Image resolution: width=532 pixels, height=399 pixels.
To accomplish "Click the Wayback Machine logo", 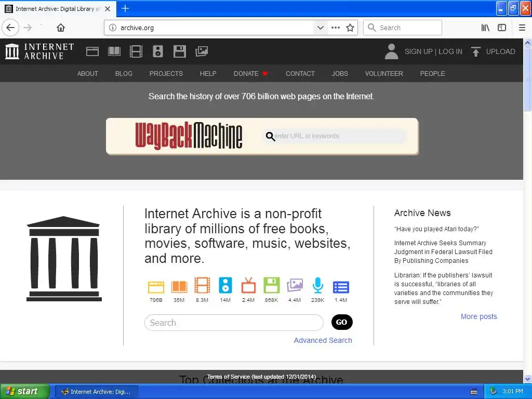I will tap(189, 136).
